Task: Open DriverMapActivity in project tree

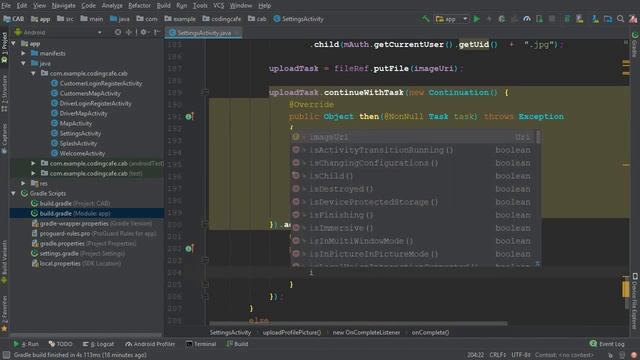Action: (79, 113)
